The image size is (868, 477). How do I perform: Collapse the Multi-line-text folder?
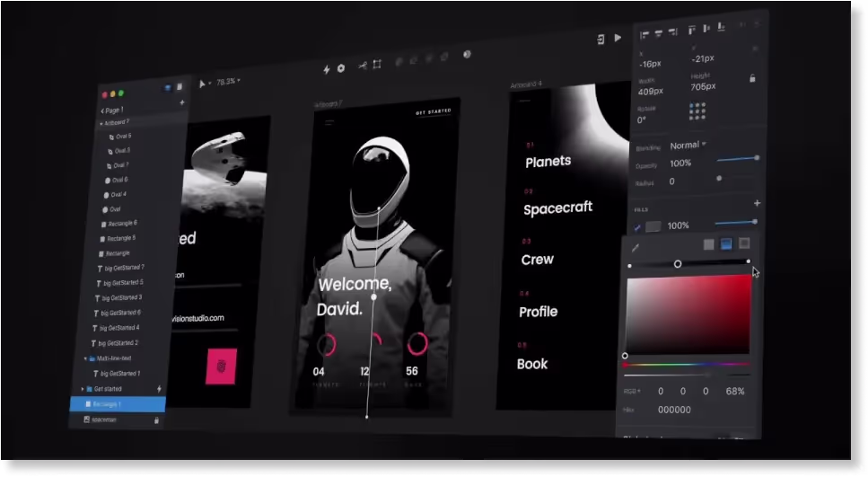85,358
